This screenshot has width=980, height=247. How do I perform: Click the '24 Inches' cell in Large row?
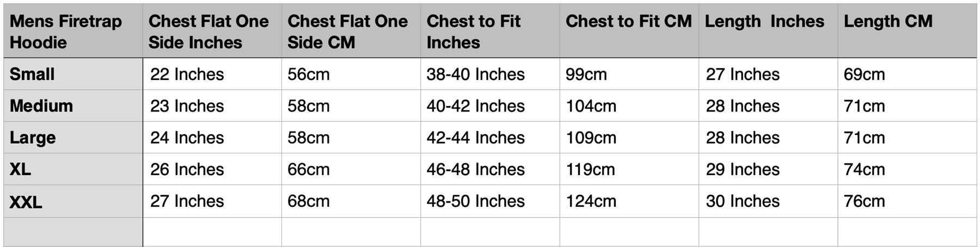click(x=187, y=138)
